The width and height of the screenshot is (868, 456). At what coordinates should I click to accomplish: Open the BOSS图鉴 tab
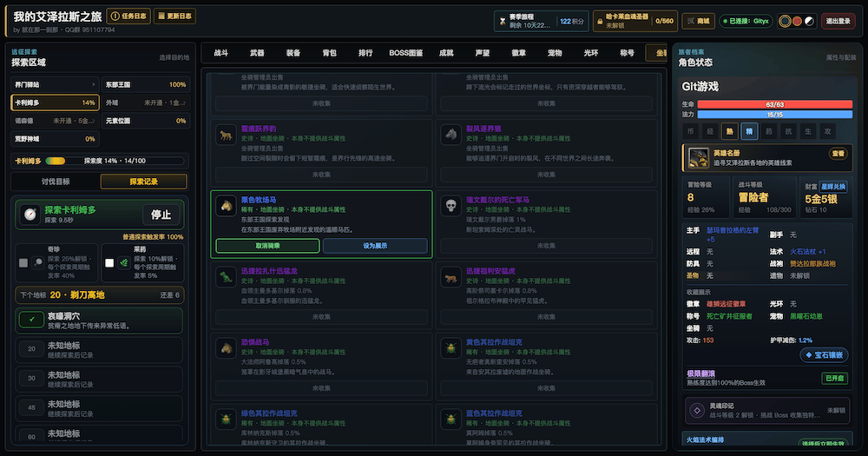(405, 53)
